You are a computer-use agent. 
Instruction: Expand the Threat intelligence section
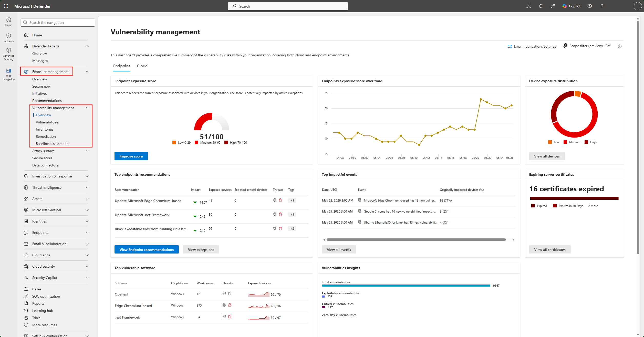(87, 187)
